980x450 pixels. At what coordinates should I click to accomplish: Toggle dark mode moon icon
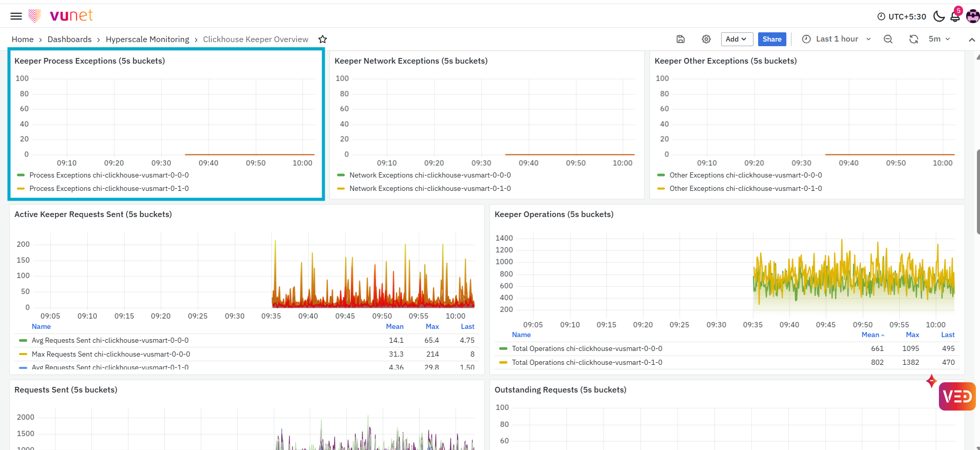(939, 16)
